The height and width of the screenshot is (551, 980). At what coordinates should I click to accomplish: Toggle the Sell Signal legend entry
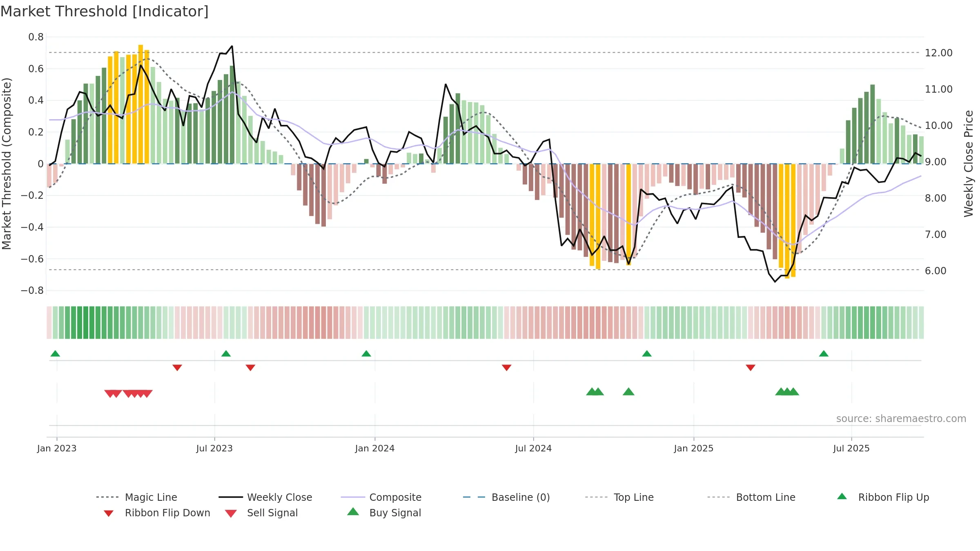(261, 513)
